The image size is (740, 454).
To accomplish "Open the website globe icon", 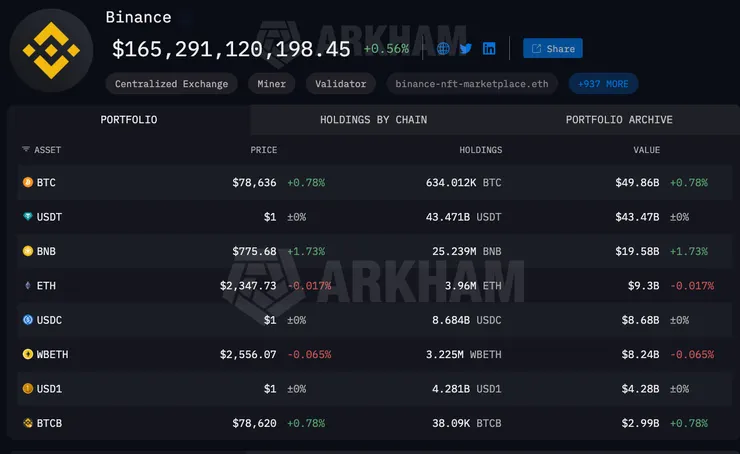I will (443, 49).
